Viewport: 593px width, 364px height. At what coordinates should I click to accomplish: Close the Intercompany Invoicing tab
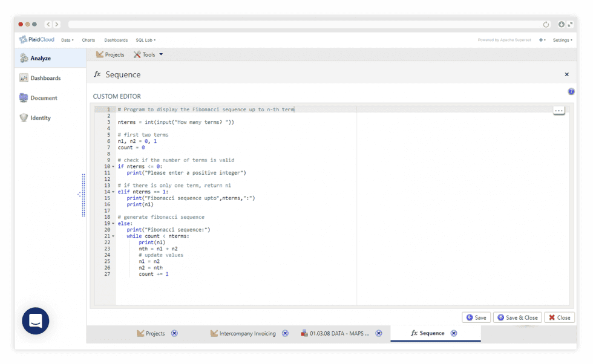[x=285, y=333]
